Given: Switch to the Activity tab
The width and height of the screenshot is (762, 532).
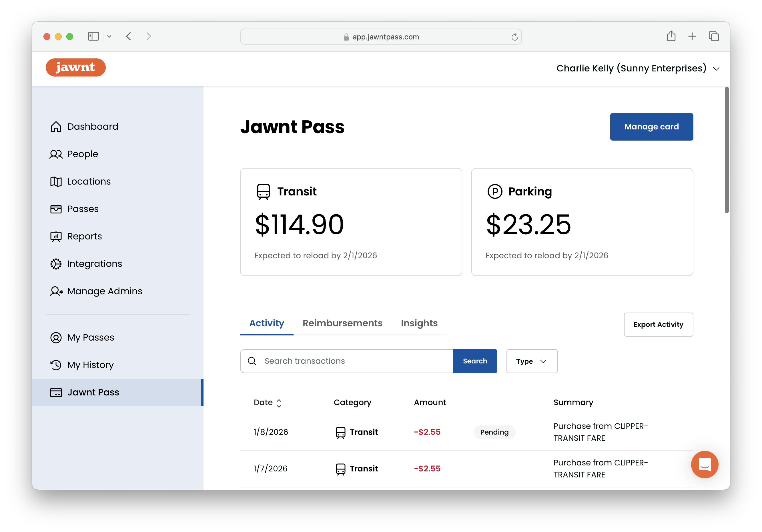Looking at the screenshot, I should 266,323.
